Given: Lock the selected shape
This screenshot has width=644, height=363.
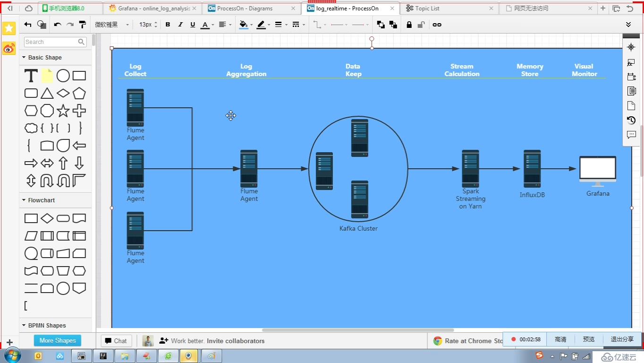Looking at the screenshot, I should tap(409, 25).
